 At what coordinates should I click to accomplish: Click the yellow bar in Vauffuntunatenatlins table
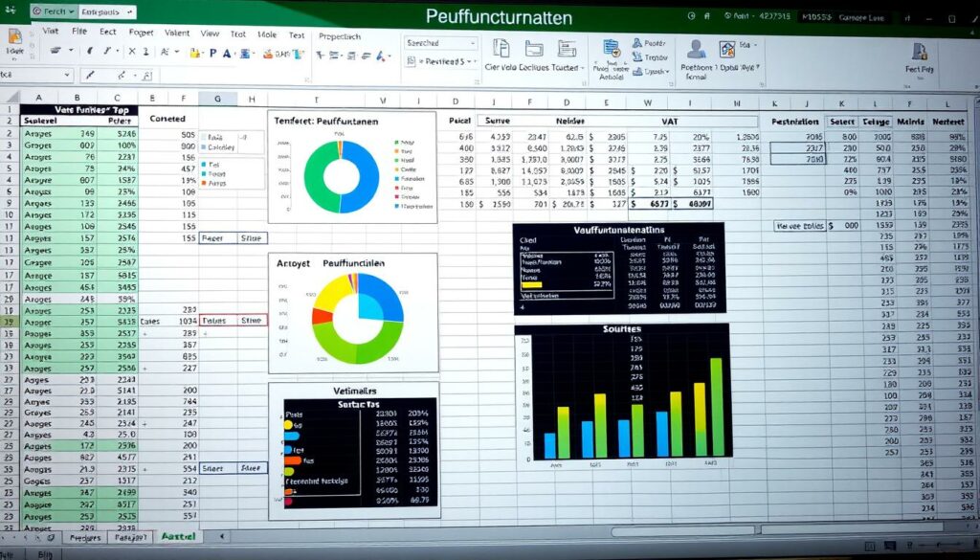coord(531,284)
